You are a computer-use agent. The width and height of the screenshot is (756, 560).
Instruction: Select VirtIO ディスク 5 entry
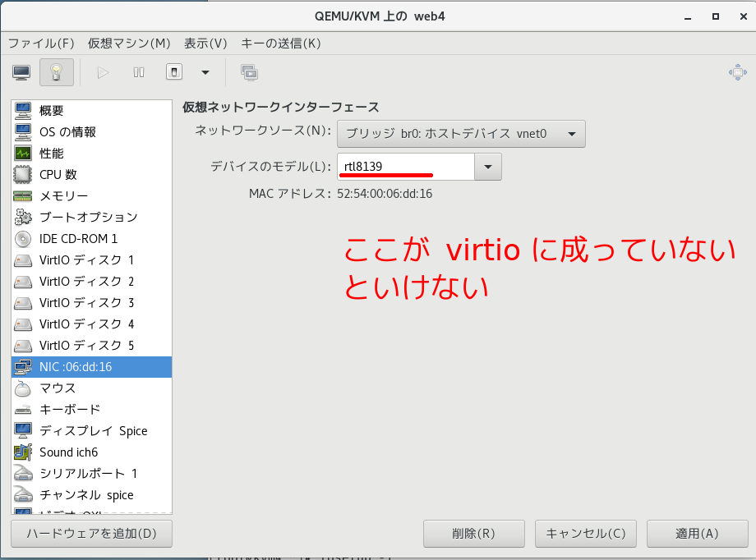pos(91,346)
